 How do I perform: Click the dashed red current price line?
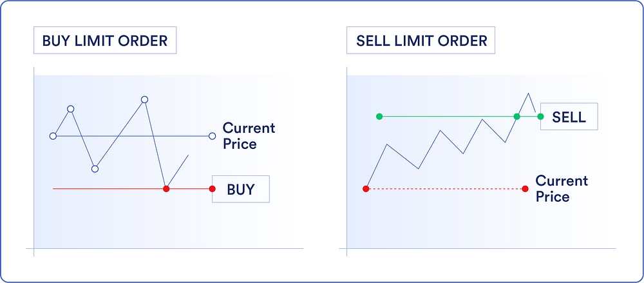(x=444, y=189)
